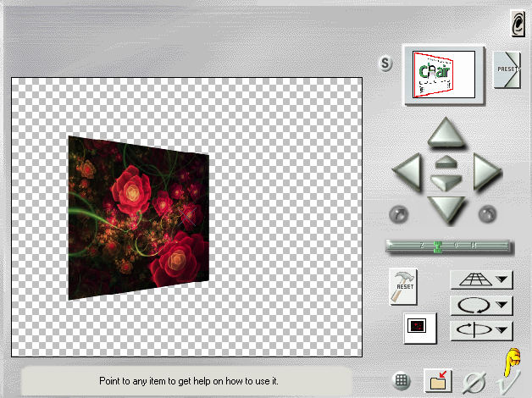
Task: Click the round S button
Action: (385, 63)
